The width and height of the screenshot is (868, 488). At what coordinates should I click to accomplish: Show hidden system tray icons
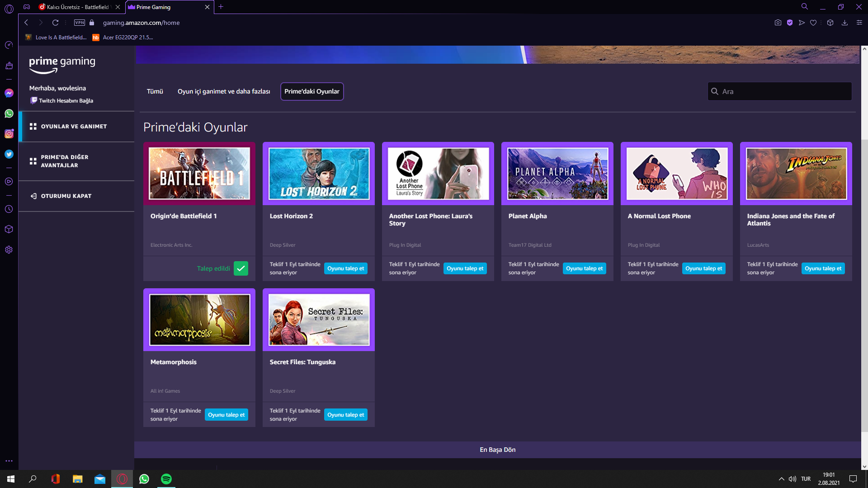[x=781, y=479]
